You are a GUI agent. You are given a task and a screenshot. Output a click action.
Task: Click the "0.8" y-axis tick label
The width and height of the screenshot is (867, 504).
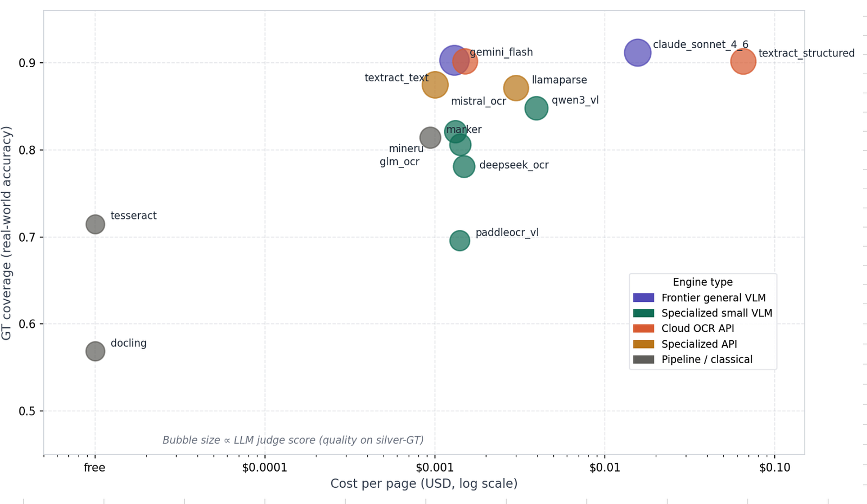(x=27, y=150)
